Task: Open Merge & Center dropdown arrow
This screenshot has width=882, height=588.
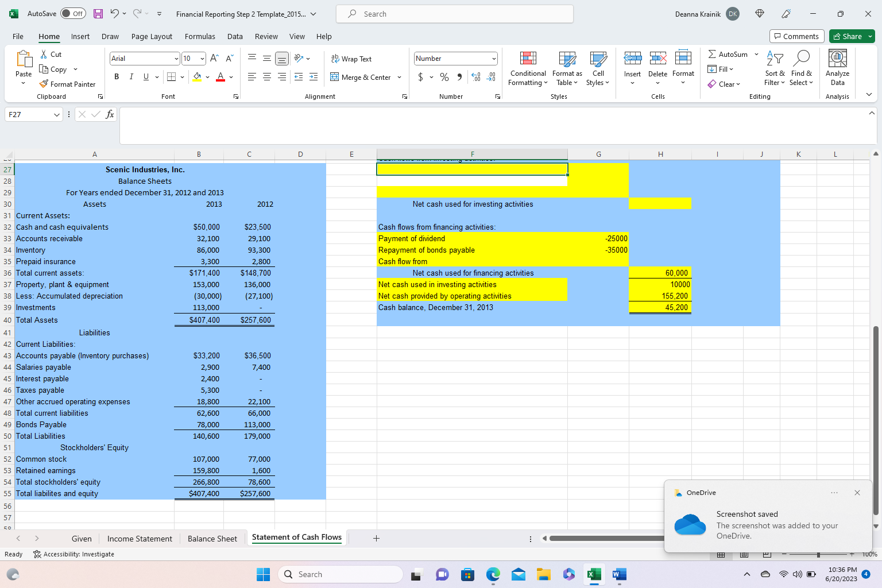Action: pos(399,77)
